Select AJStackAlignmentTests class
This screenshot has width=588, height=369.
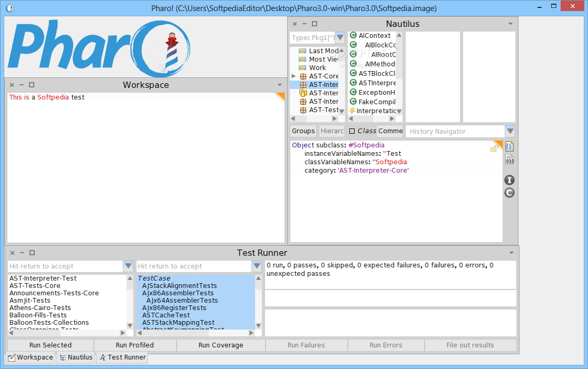click(x=179, y=285)
